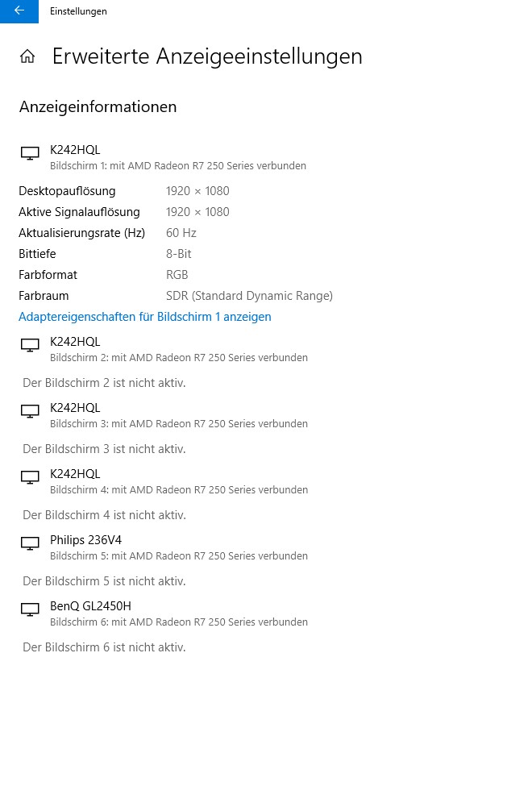Click monitor icon for Bildschirm 2
Image resolution: width=532 pixels, height=786 pixels.
(30, 345)
